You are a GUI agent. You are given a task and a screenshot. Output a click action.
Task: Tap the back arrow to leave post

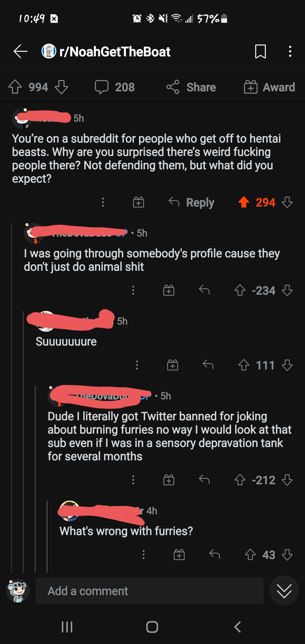pos(21,51)
